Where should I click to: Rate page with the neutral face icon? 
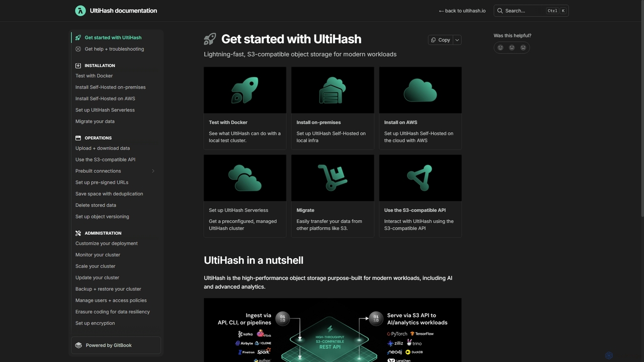click(512, 47)
